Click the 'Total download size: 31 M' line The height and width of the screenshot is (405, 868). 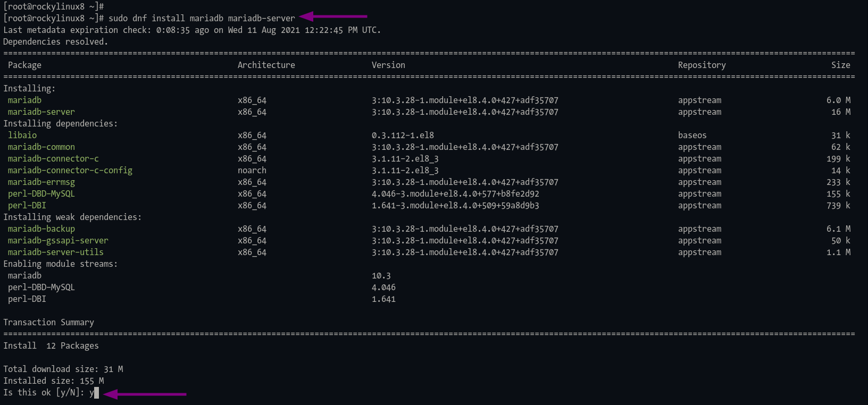(x=63, y=369)
